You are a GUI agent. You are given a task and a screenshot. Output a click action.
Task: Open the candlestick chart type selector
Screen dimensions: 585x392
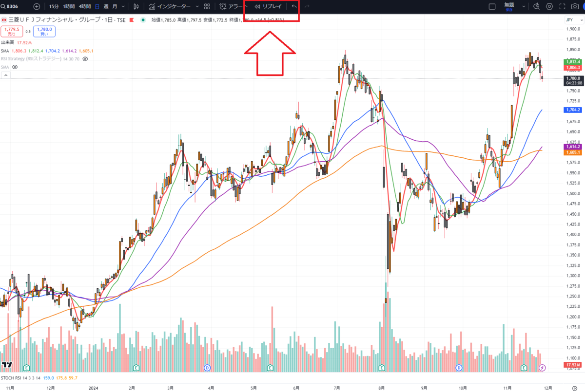[136, 6]
